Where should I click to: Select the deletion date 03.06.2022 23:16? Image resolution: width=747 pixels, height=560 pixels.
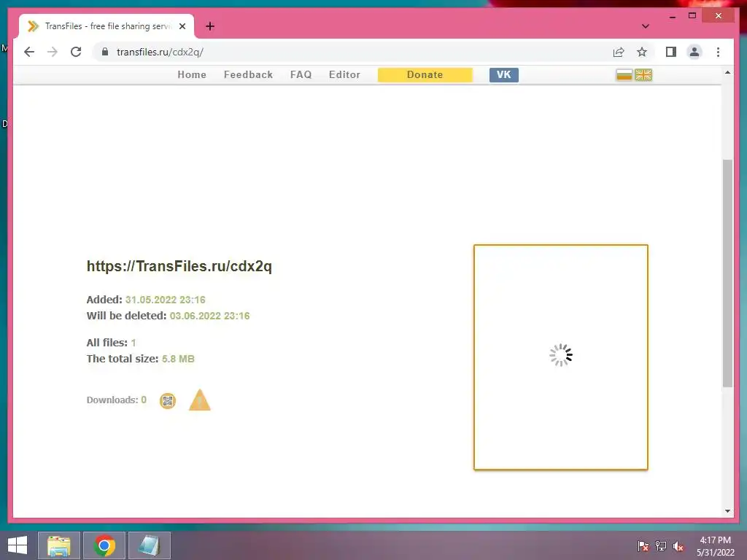209,316
